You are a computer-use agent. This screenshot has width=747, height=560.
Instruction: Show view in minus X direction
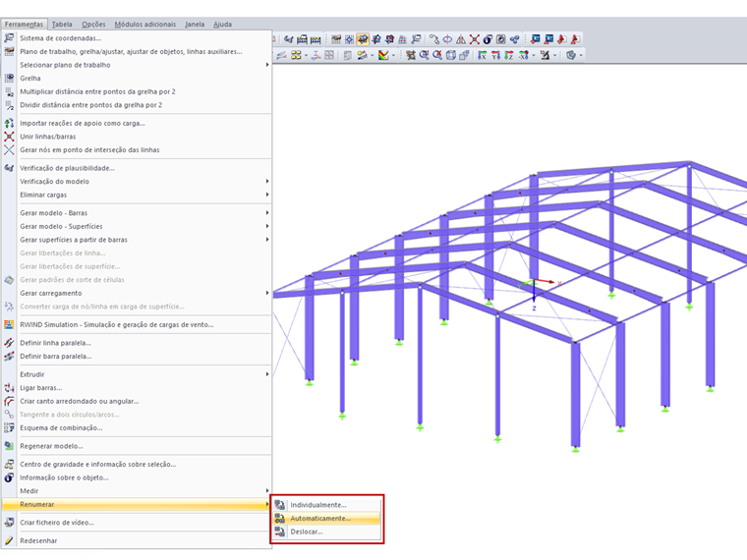tap(524, 55)
